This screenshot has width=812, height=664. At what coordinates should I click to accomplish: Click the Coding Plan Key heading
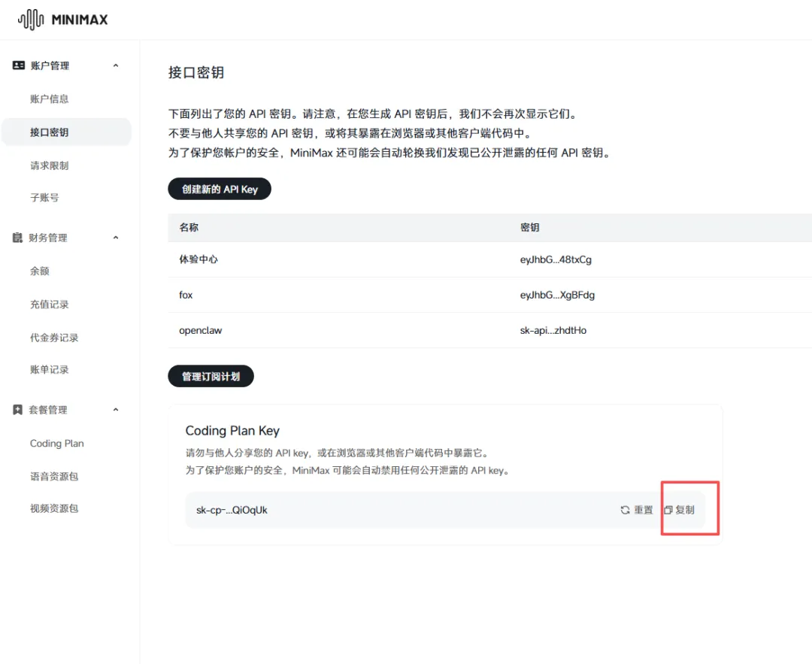pyautogui.click(x=232, y=431)
